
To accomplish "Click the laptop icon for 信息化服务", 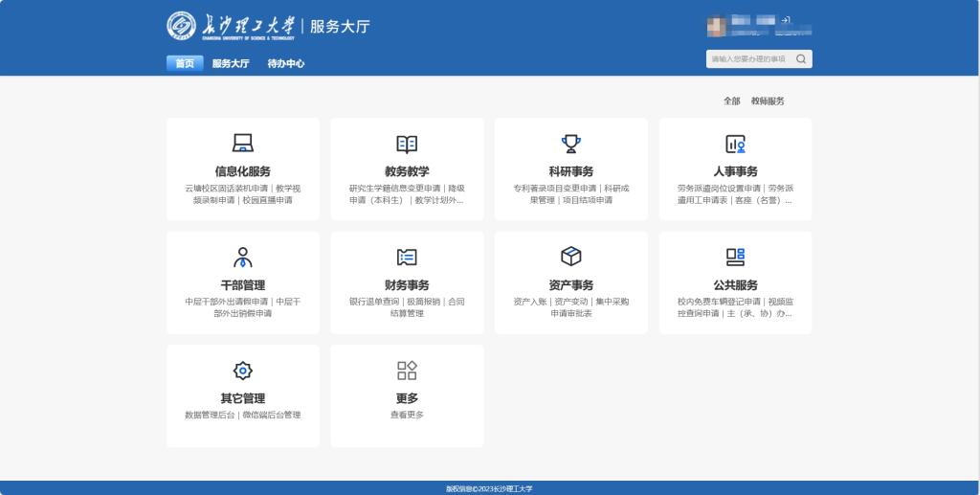I will 243,144.
